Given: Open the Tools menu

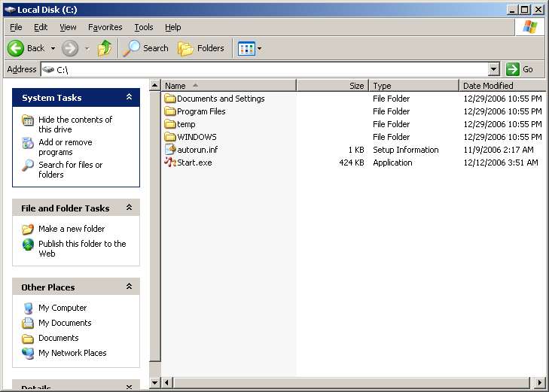Looking at the screenshot, I should tap(144, 27).
